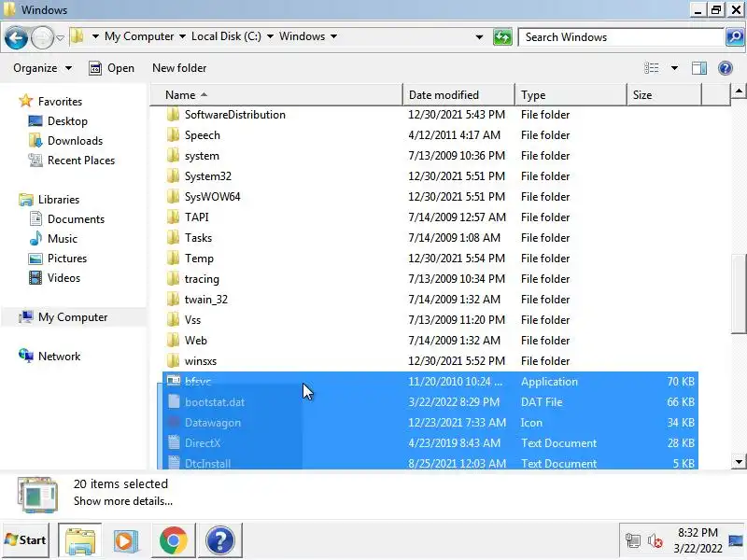Select the Tasks folder icon

173,238
